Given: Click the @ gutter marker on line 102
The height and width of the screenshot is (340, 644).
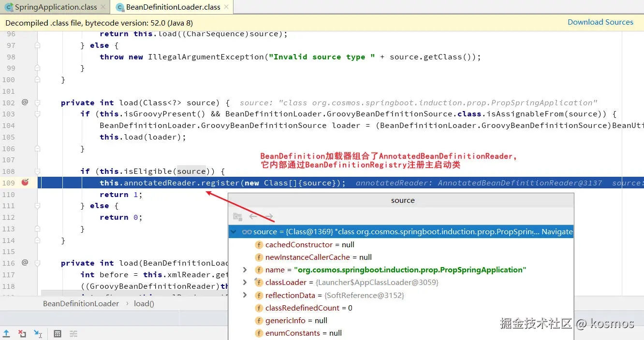Looking at the screenshot, I should pyautogui.click(x=25, y=102).
